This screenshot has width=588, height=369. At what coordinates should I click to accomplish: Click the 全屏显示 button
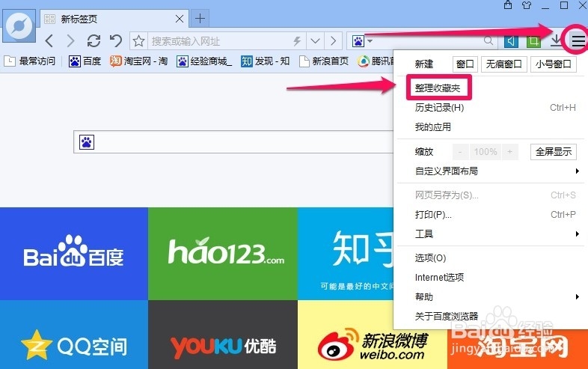(554, 152)
